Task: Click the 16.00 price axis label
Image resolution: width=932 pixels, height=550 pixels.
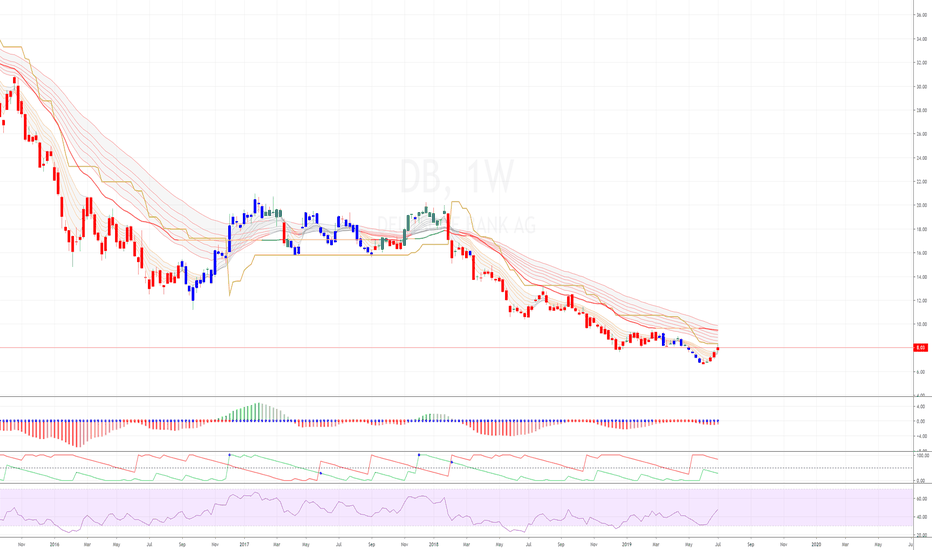Action: point(921,253)
